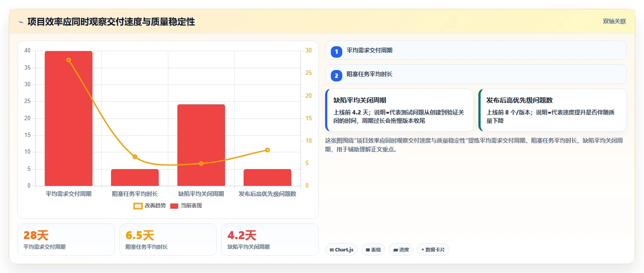Click trend line point above 缺陷平均关闭周期
The image size is (644, 273).
(201, 163)
